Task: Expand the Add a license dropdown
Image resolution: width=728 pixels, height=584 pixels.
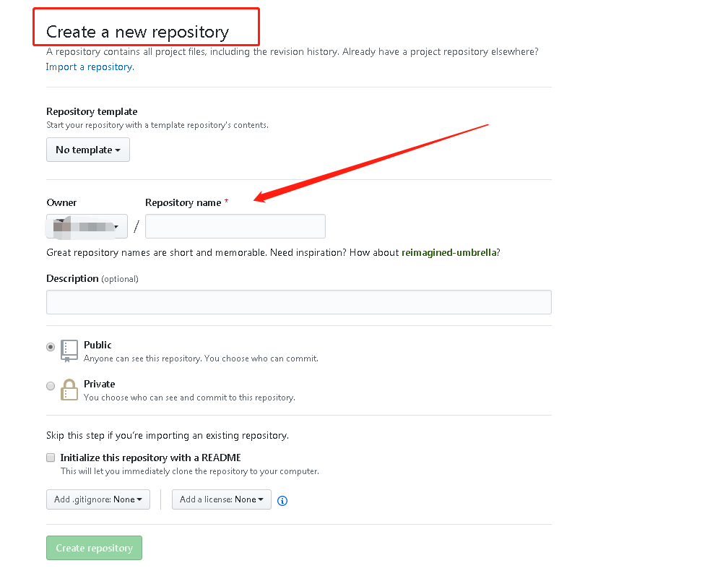Action: point(222,499)
